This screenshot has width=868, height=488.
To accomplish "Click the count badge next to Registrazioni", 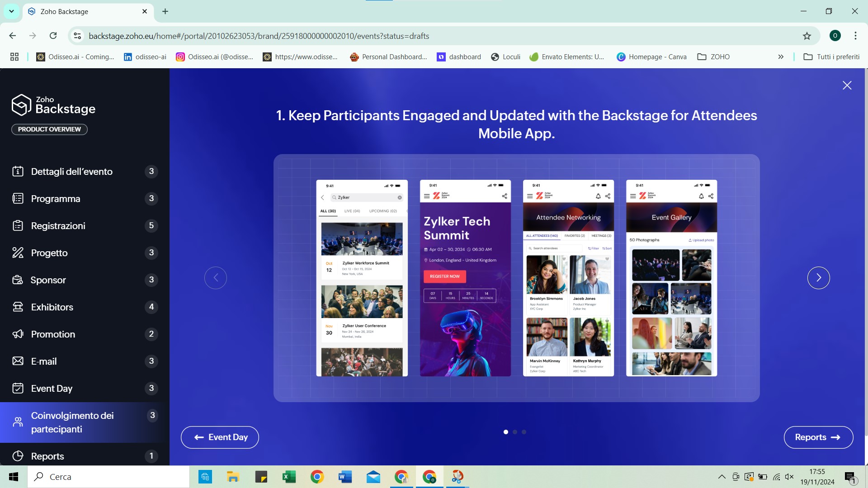I will [151, 225].
